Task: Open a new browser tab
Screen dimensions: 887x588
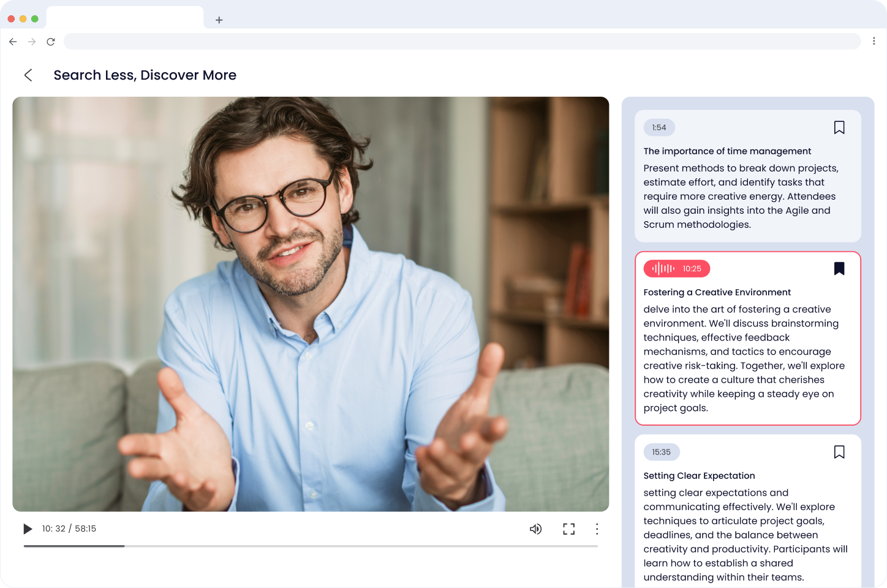Action: click(219, 20)
